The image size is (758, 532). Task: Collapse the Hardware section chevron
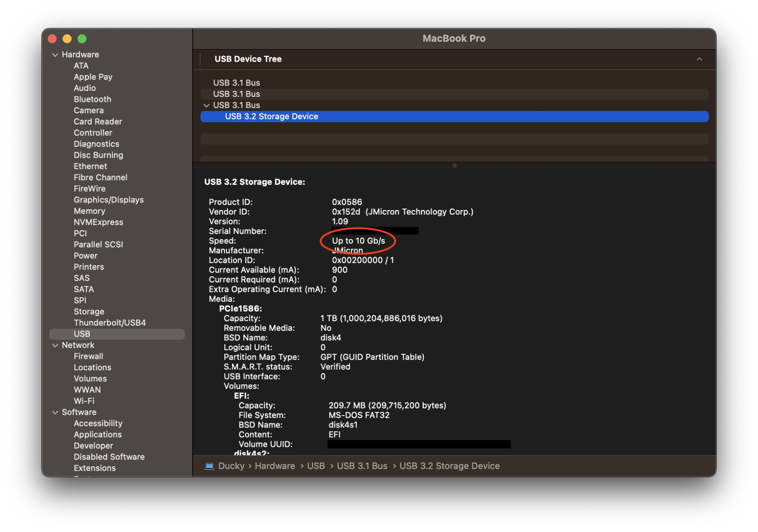pos(55,55)
